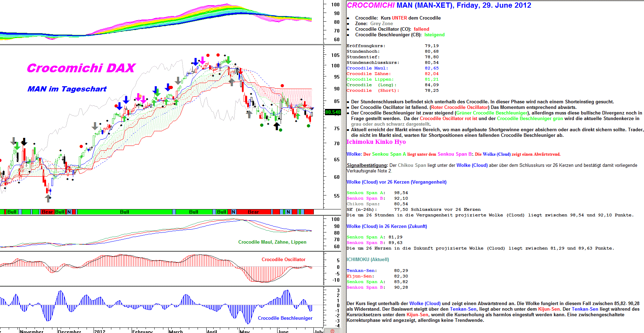This screenshot has width=644, height=333.
Task: Click the 2012 marker on the time axis
Action: [100, 331]
